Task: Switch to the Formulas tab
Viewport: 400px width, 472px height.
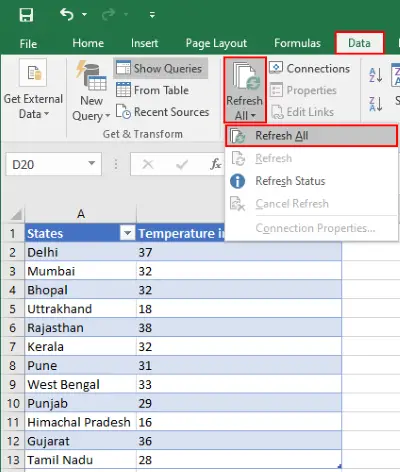Action: pyautogui.click(x=297, y=43)
